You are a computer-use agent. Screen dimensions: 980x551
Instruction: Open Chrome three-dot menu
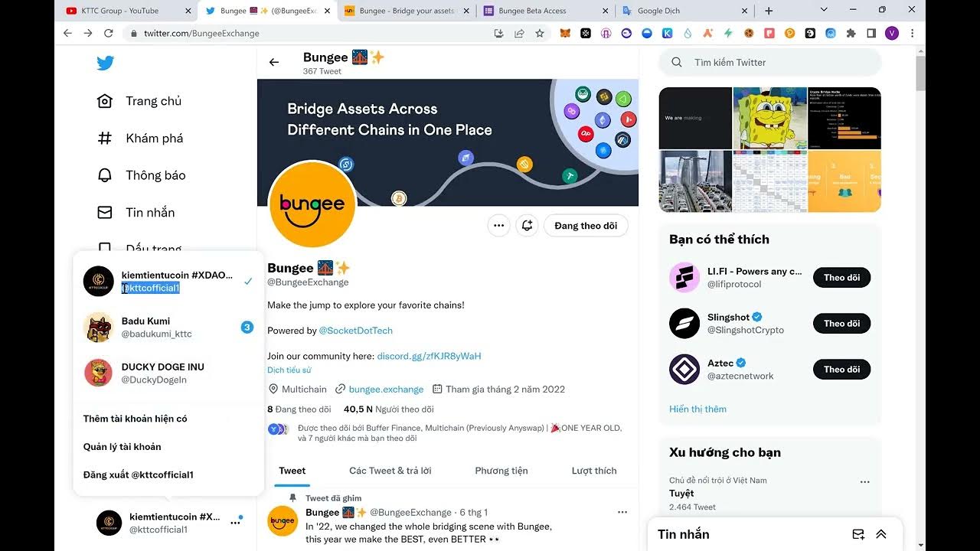click(912, 33)
